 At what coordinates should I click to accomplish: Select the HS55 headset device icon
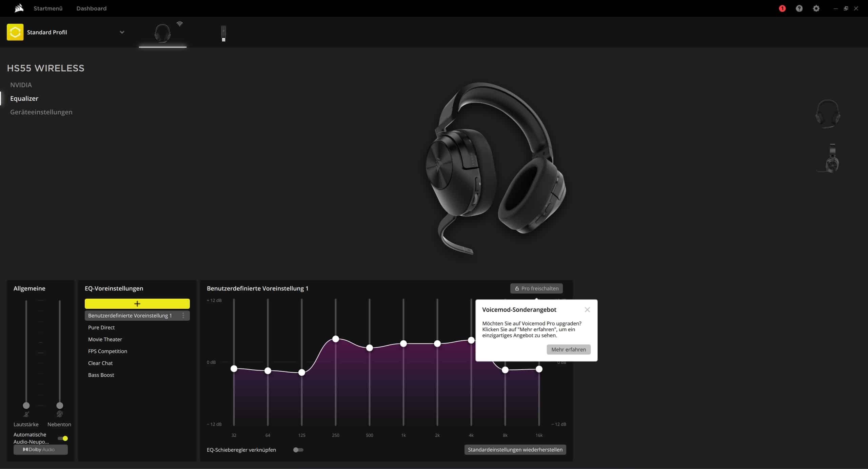click(162, 33)
